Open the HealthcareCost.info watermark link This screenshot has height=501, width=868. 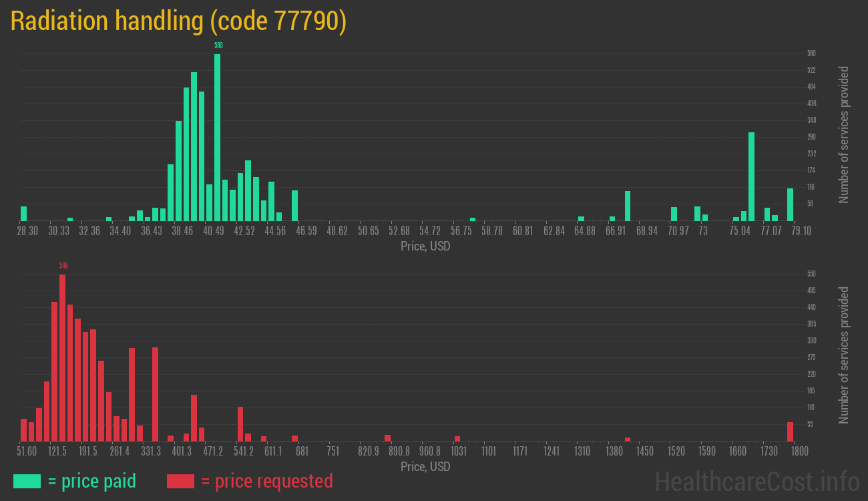[x=756, y=481]
